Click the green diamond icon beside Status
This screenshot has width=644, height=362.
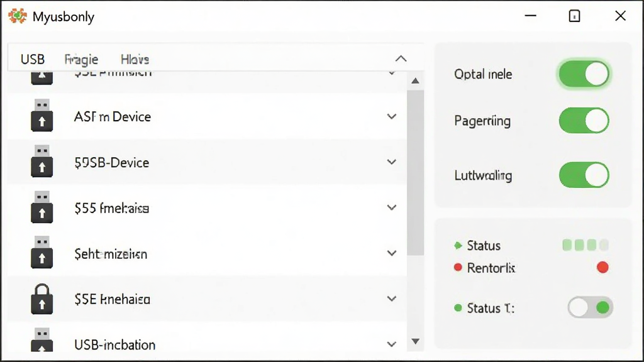tap(458, 246)
